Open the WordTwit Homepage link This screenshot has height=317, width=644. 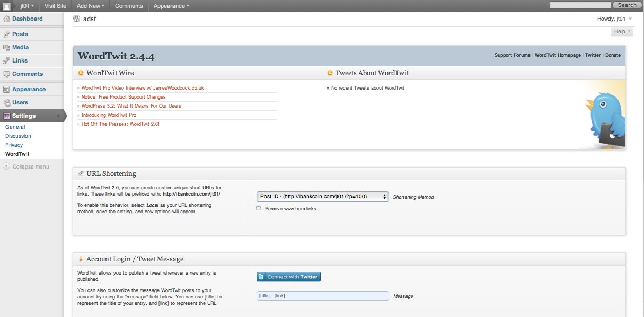pyautogui.click(x=558, y=55)
